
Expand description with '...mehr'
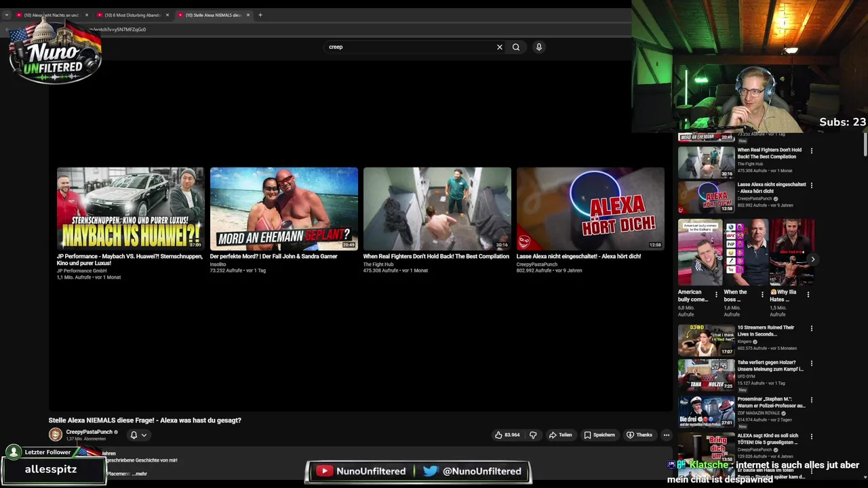(140, 474)
